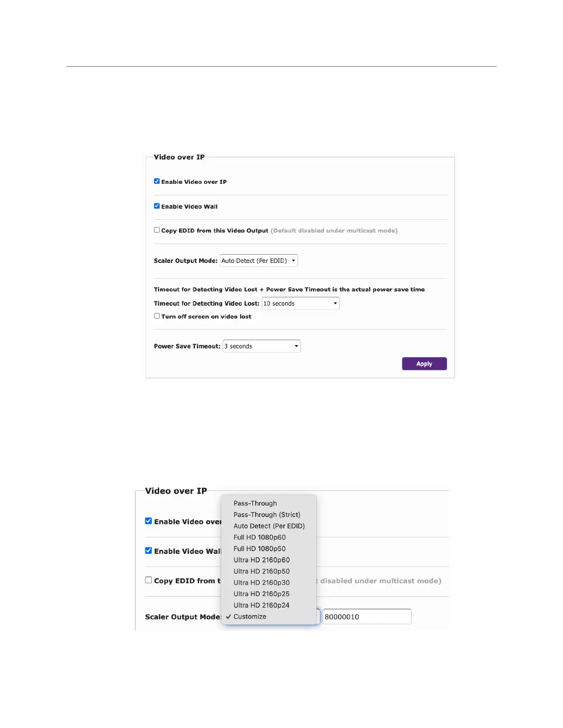Expand the Power Save Timeout dropdown
The width and height of the screenshot is (563, 728).
point(261,346)
